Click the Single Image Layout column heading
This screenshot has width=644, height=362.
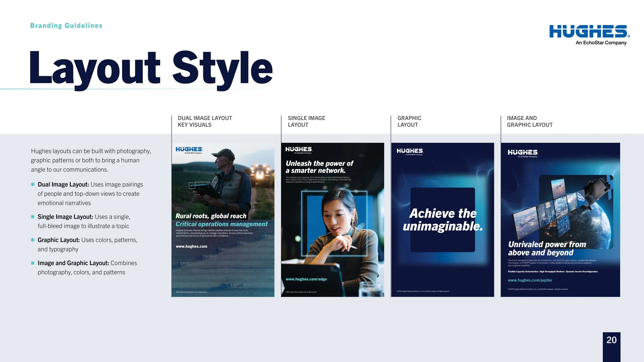[x=306, y=122]
